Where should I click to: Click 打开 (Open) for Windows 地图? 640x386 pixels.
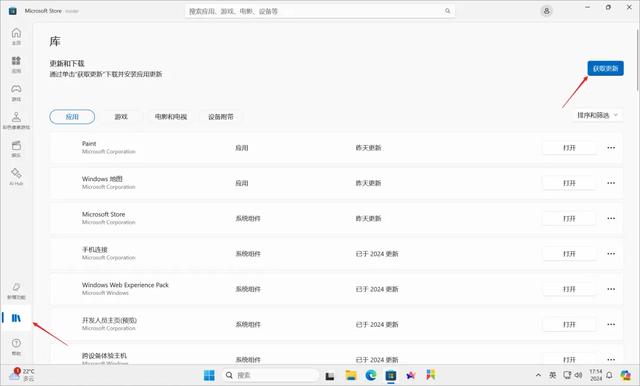pyautogui.click(x=569, y=183)
